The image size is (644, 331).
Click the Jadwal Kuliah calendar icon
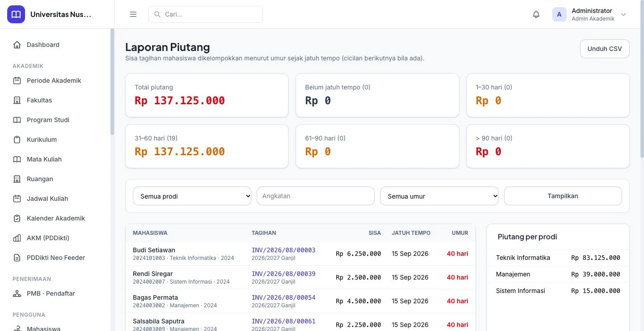17,199
